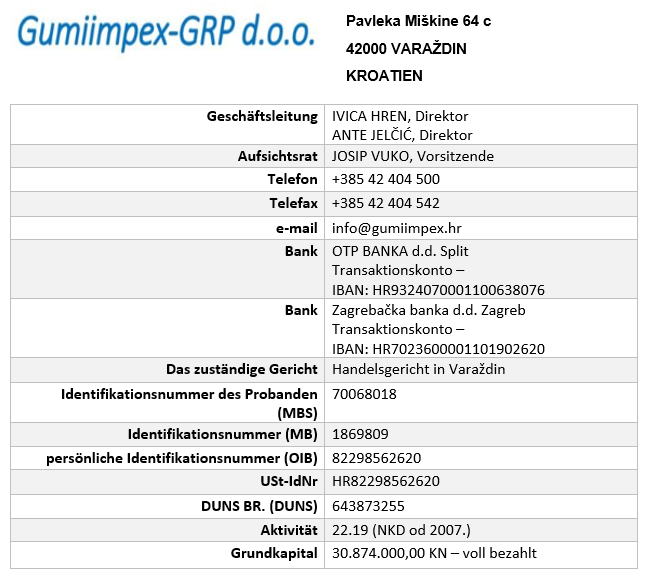
Task: Select the address line 'Pavleka Miškine 64 c'
Action: [x=418, y=21]
